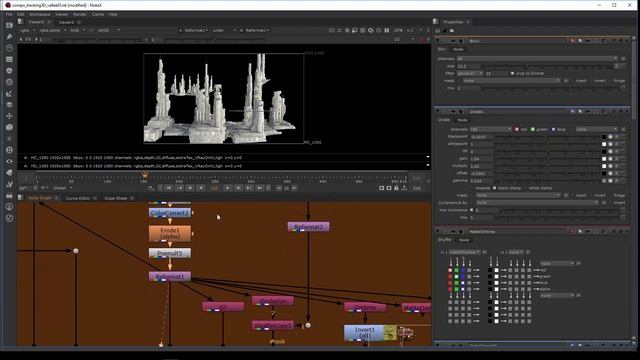640x360 pixels.
Task: Enable white clamp in Grade
Action: click(x=526, y=188)
